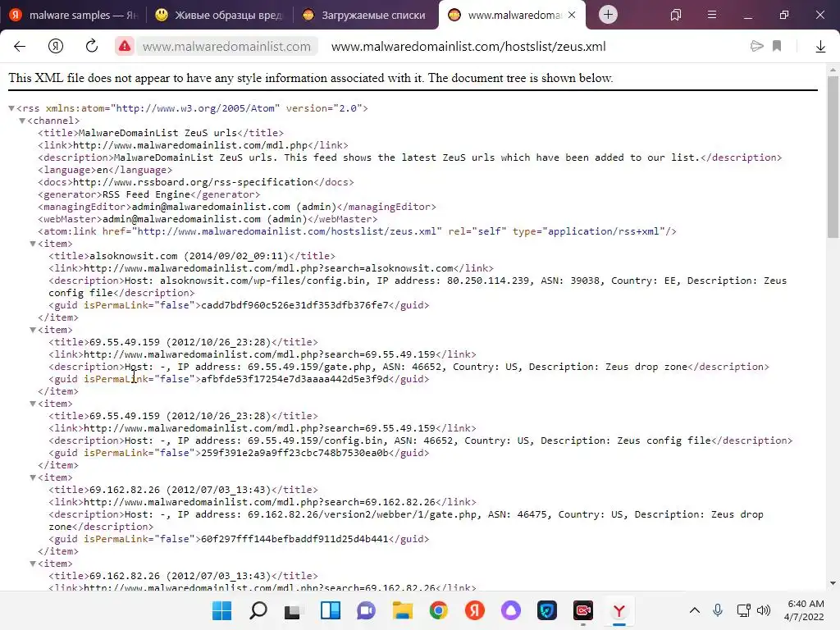Open red Yandex icon on taskbar
840x630 pixels.
click(475, 610)
